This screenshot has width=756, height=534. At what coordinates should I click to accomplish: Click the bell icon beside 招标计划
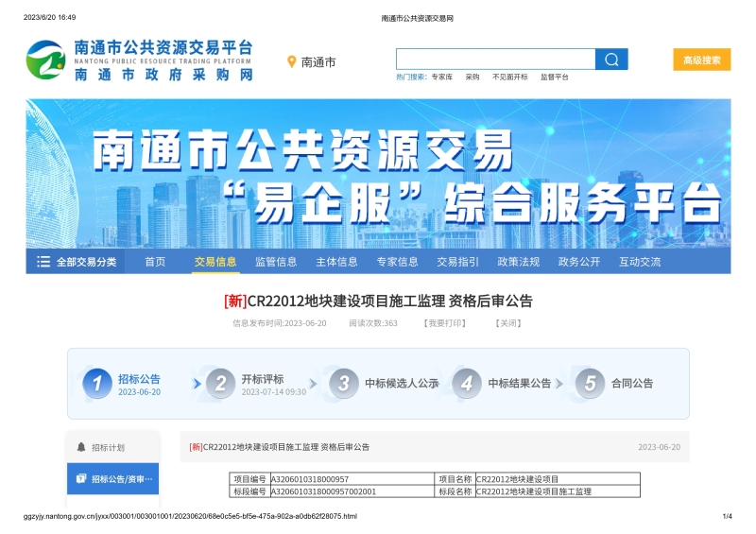(81, 447)
